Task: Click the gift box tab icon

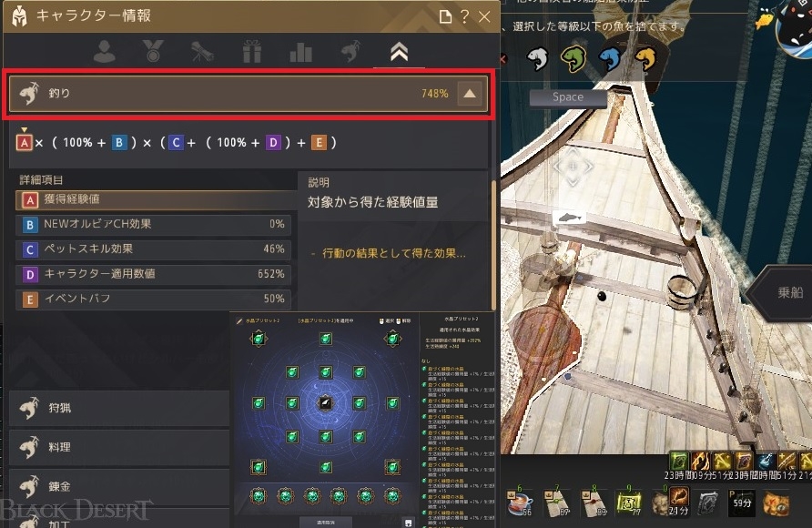Action: pos(251,52)
